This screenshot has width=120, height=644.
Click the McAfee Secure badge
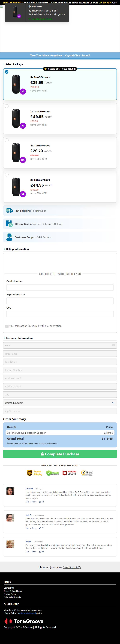coord(70,473)
